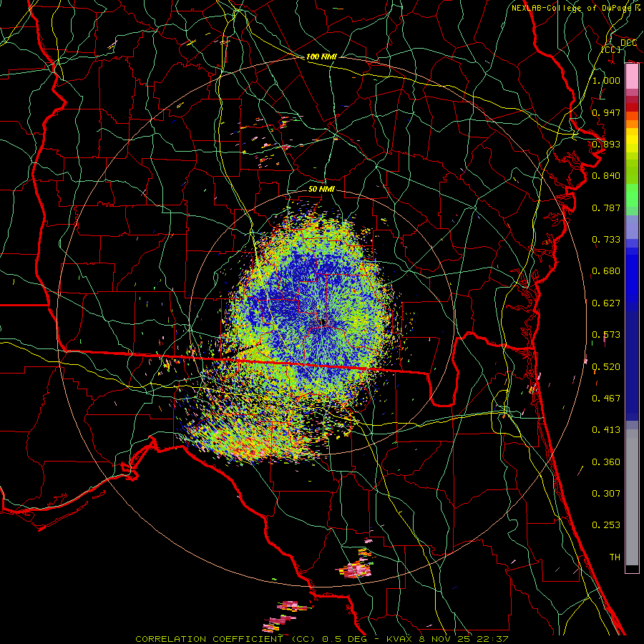
Task: Click the 100 NMI range ring label
Action: 321,57
